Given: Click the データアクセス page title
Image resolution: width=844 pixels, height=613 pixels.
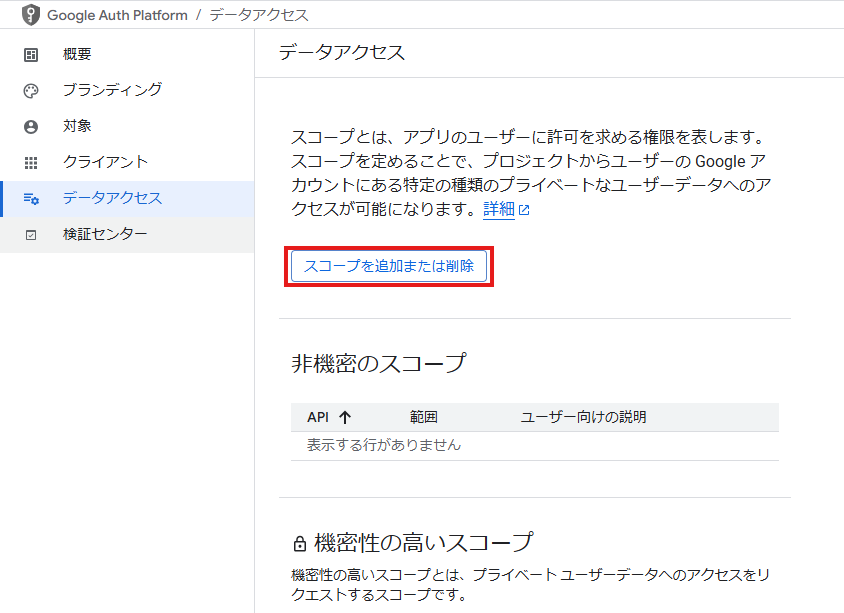Looking at the screenshot, I should [342, 53].
